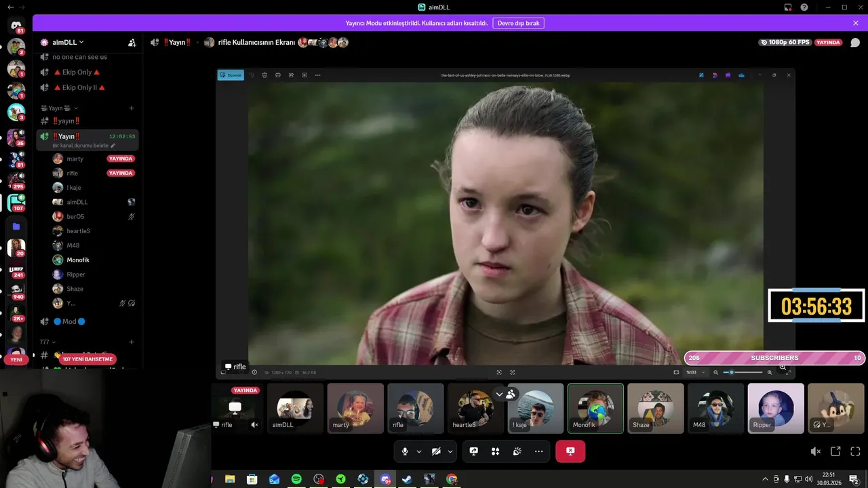Image resolution: width=868 pixels, height=488 pixels.
Task: Open the server with 107 badge
Action: click(x=16, y=203)
